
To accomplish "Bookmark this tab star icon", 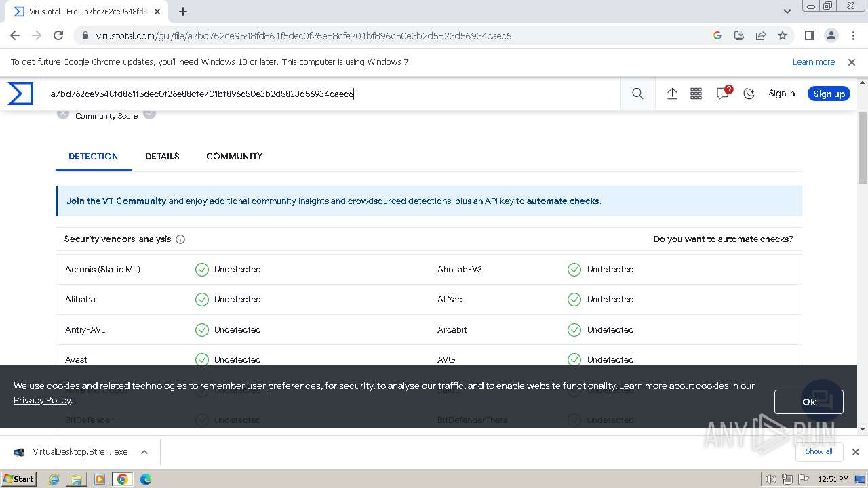I will point(783,36).
